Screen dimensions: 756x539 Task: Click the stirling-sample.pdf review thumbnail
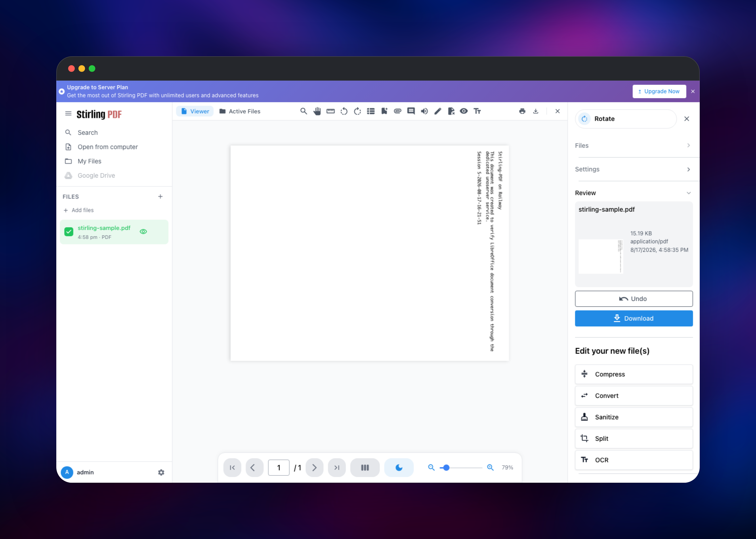pos(601,256)
